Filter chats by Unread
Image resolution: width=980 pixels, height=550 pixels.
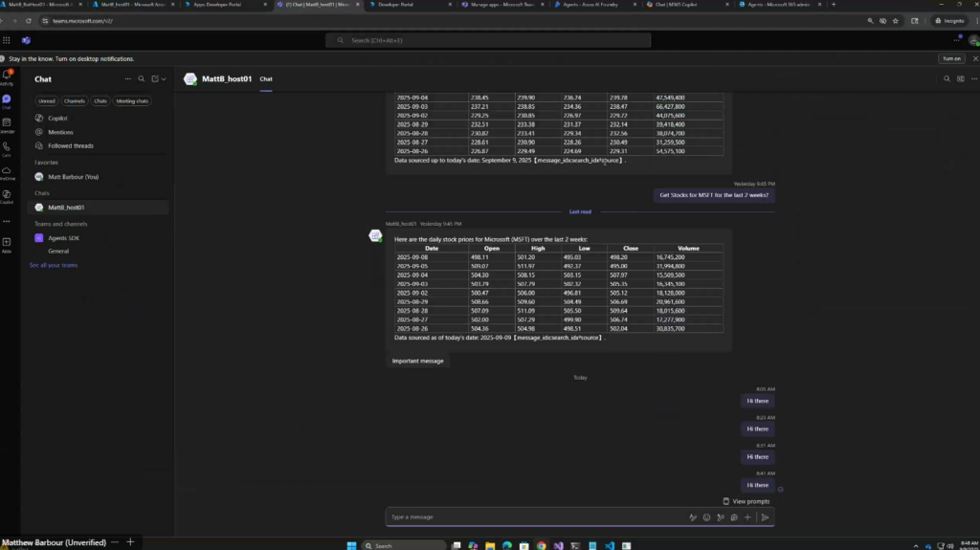pos(47,101)
